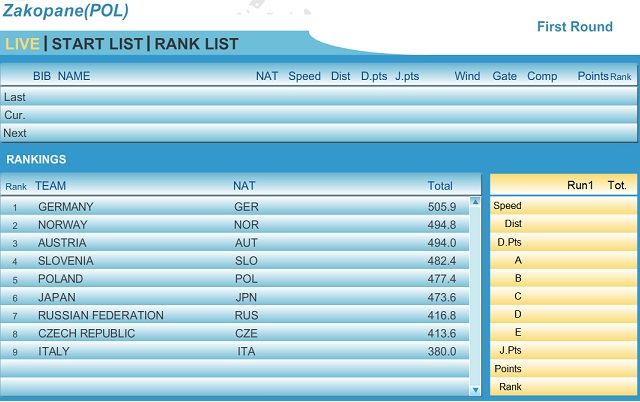This screenshot has height=402, width=640.
Task: Click Germany's total 505.9
Action: pyautogui.click(x=442, y=207)
